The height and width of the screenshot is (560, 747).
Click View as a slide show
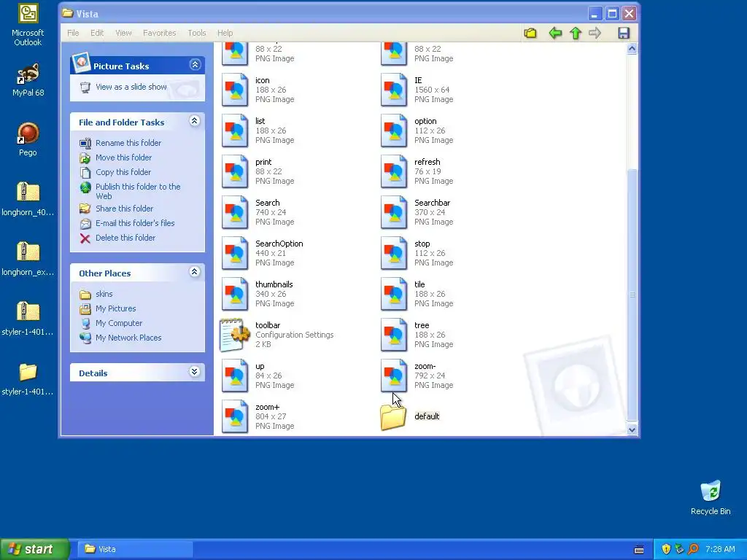pos(123,87)
